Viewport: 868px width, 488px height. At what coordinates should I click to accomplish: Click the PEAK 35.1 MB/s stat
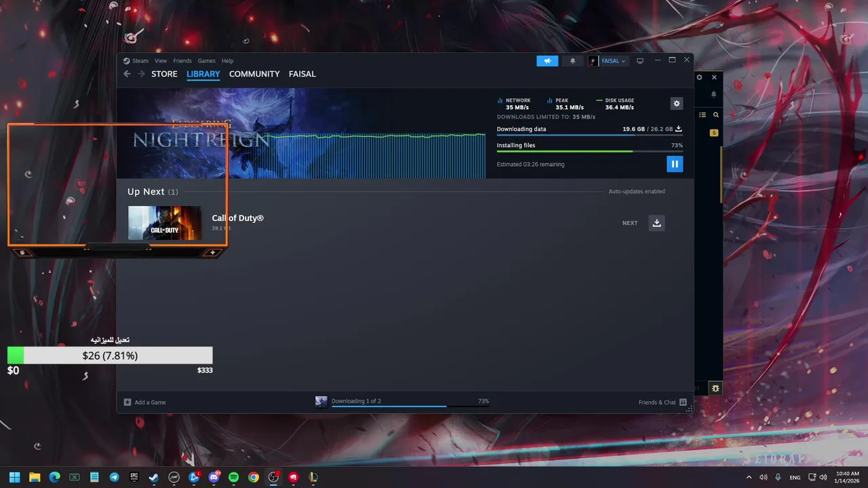tap(566, 104)
